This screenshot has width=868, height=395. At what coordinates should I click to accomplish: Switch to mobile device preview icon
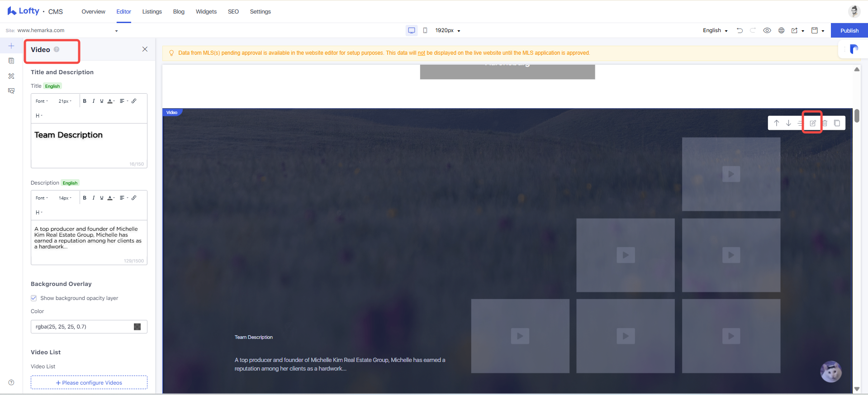coord(425,30)
